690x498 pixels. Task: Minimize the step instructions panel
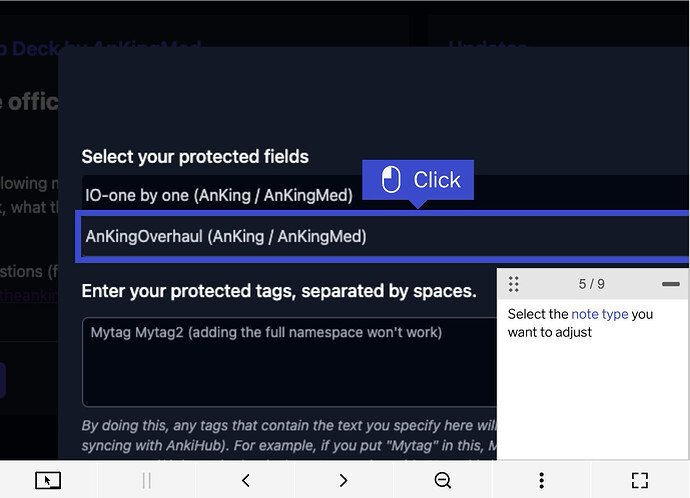pyautogui.click(x=670, y=284)
